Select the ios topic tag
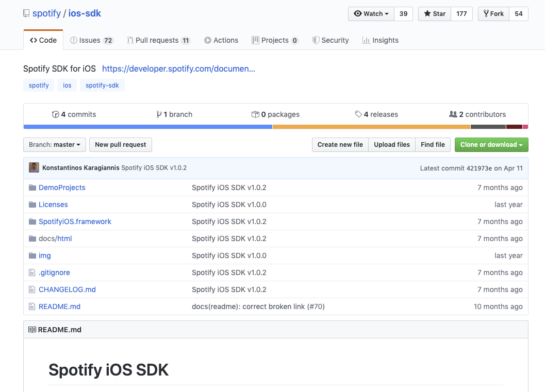This screenshot has width=545, height=392. 67,86
